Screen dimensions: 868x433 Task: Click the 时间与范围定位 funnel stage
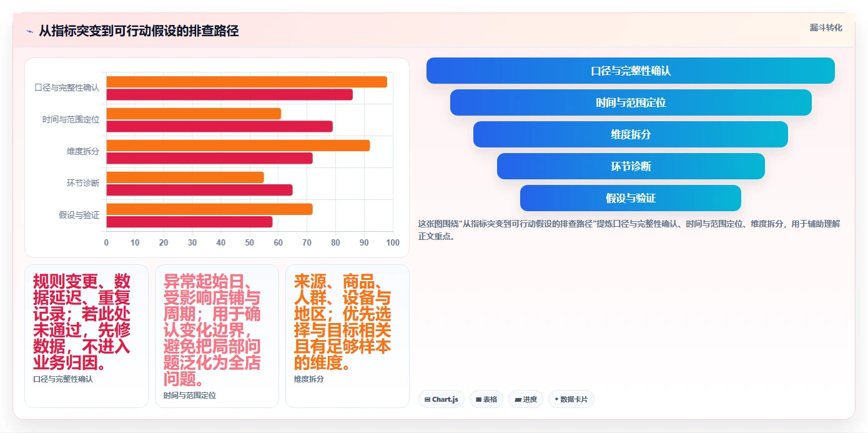pos(631,102)
